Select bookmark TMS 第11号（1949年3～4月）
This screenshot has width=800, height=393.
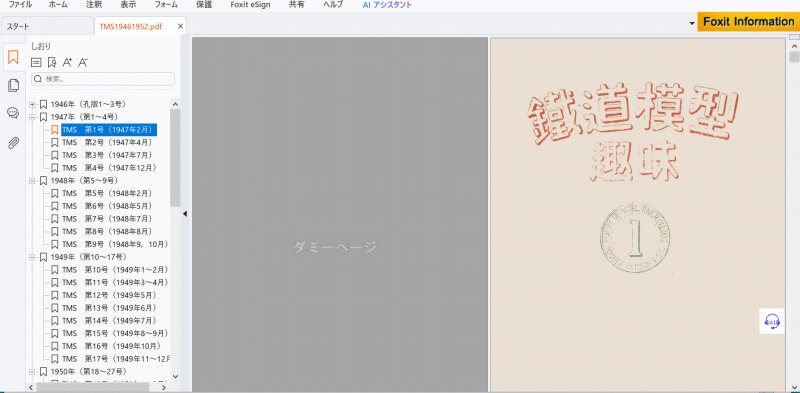115,283
